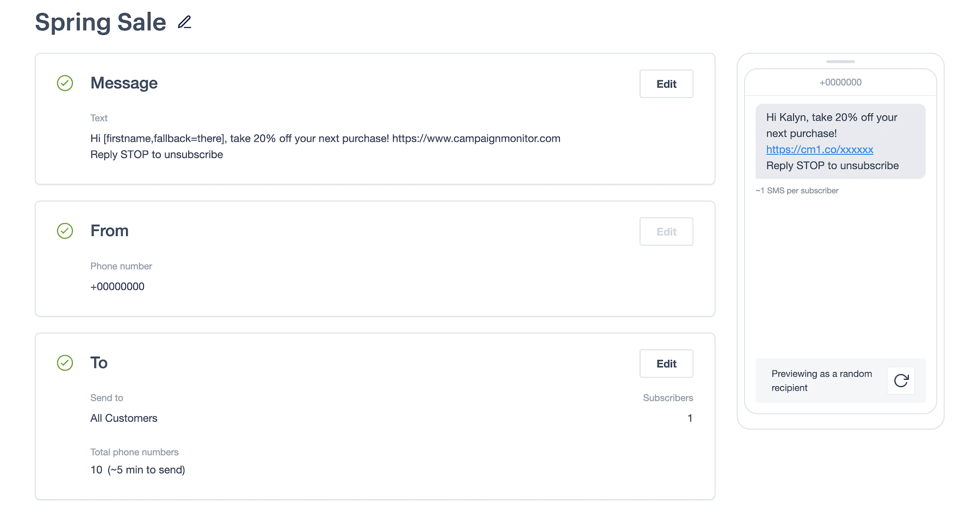Viewport: 980px width, 524px height.
Task: Click the From section heading
Action: [x=109, y=231]
